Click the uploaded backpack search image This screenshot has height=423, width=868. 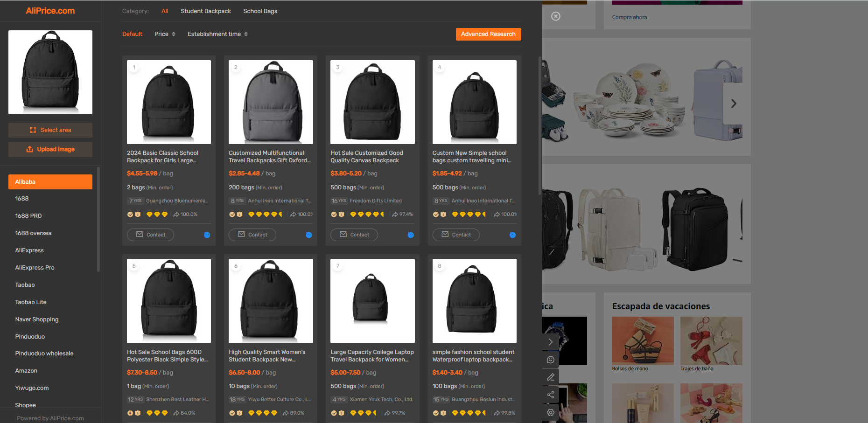[50, 72]
